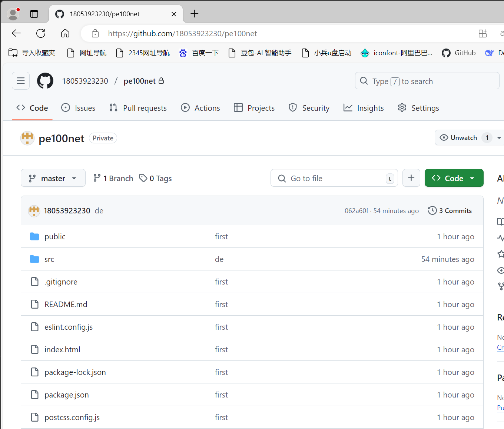
Task: Switch to the Code tab
Action: click(32, 108)
